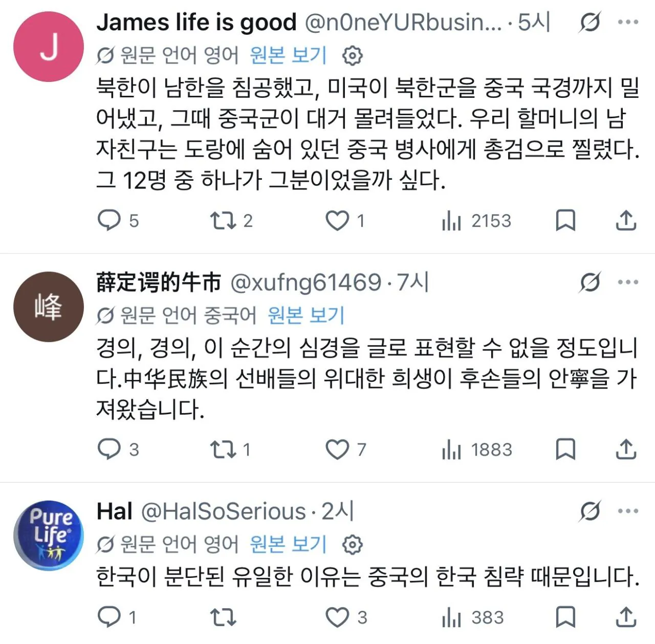Viewport: 655px width, 644px height.
Task: Open James life is good's pink avatar
Action: 49,47
